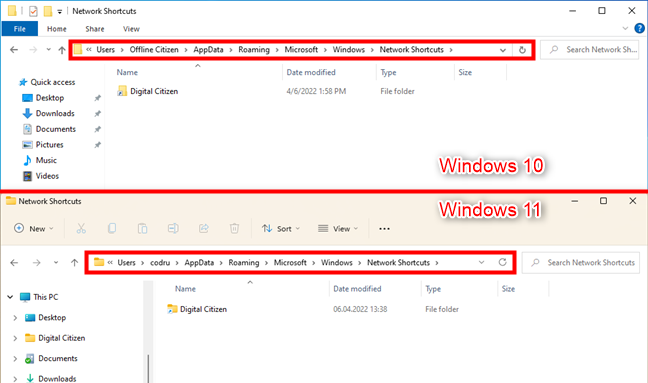Click codru breadcrumb segment
The height and width of the screenshot is (383, 648).
pos(160,262)
